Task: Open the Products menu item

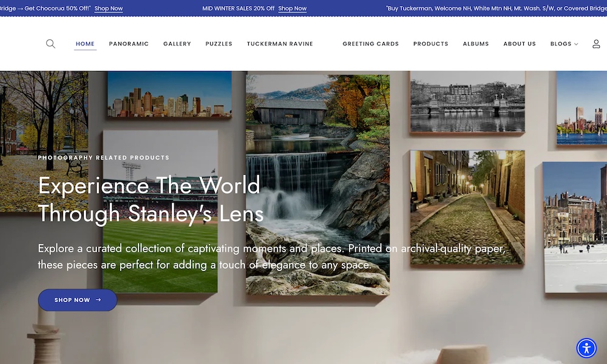Action: 431,44
